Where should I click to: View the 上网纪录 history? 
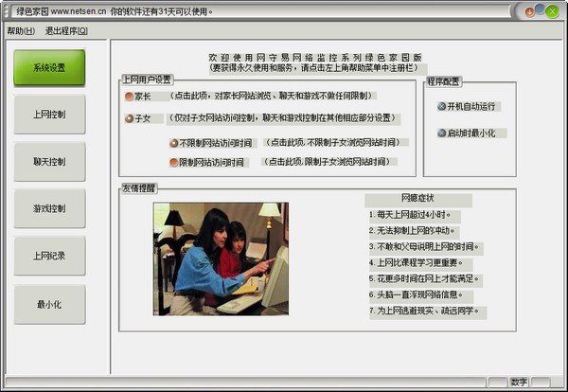(49, 256)
